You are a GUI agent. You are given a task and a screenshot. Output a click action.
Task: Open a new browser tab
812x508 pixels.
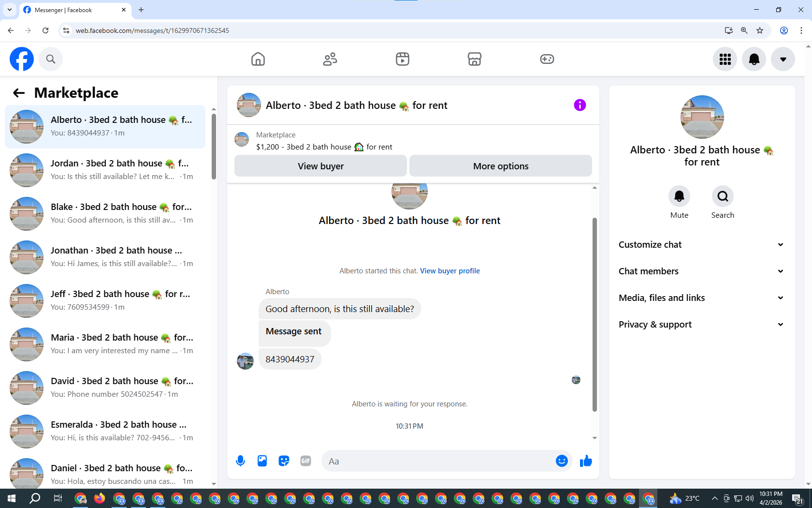141,10
